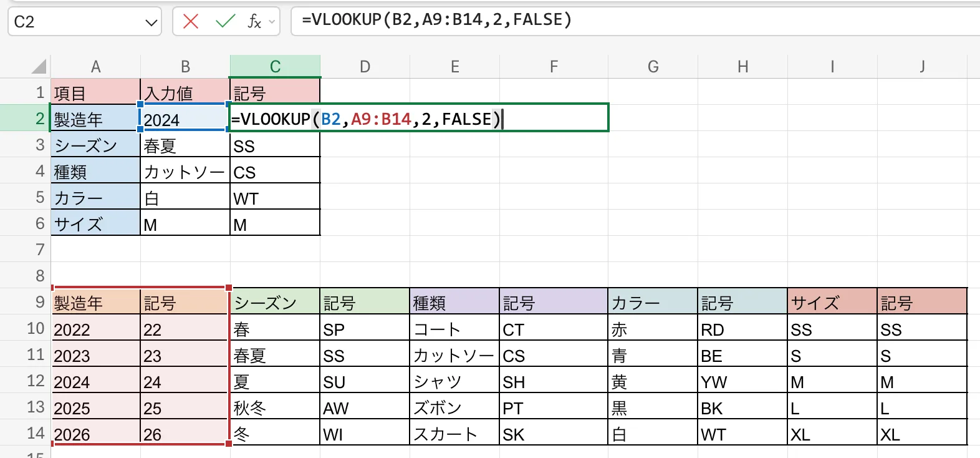Expand the Name Box dropdown arrow
The image size is (980, 458).
tap(151, 22)
